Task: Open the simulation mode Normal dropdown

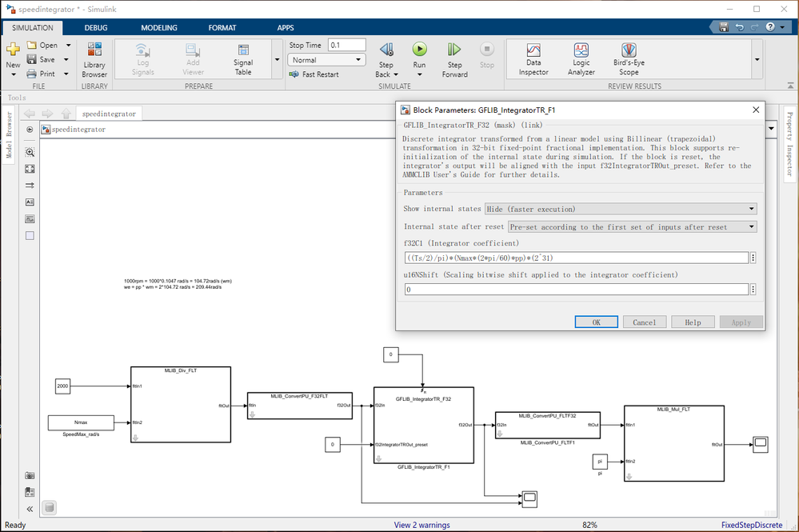Action: 326,60
